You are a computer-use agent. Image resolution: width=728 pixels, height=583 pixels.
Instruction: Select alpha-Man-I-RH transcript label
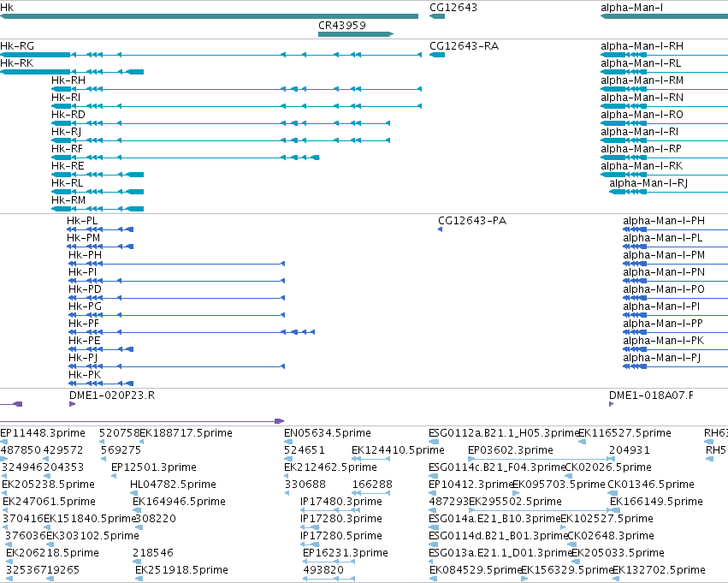642,46
